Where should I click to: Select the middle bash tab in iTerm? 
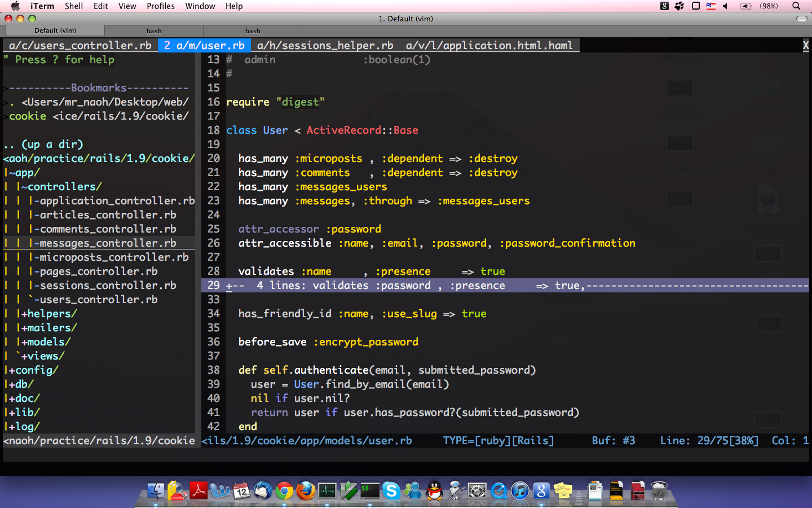(153, 30)
